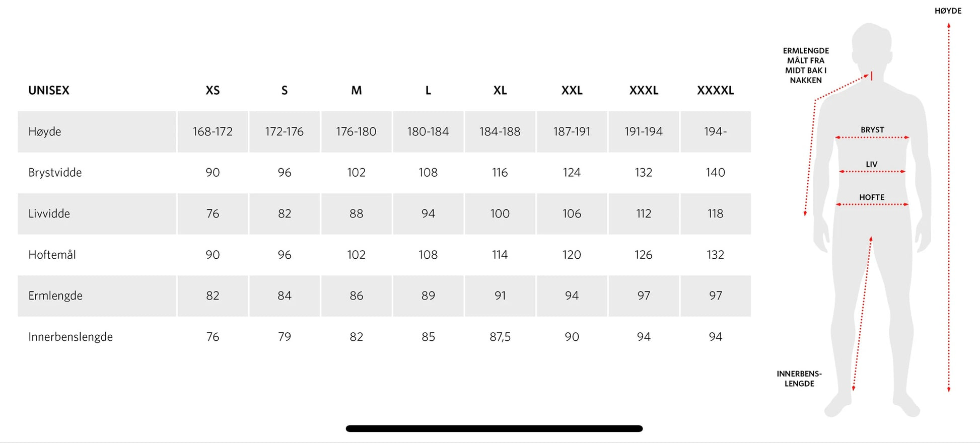Click the LIV label on the figure
This screenshot has height=443, width=980.
point(872,165)
